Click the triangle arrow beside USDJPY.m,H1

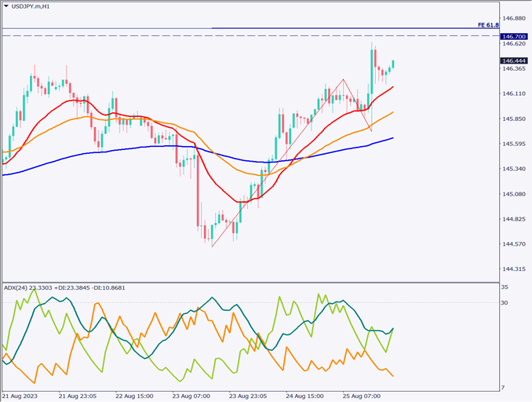click(x=6, y=7)
